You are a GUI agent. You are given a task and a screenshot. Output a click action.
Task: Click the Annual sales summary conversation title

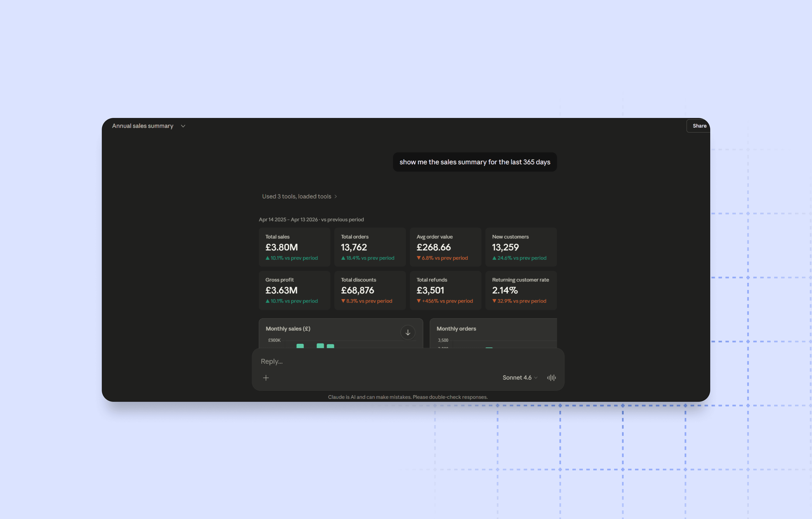pos(143,126)
